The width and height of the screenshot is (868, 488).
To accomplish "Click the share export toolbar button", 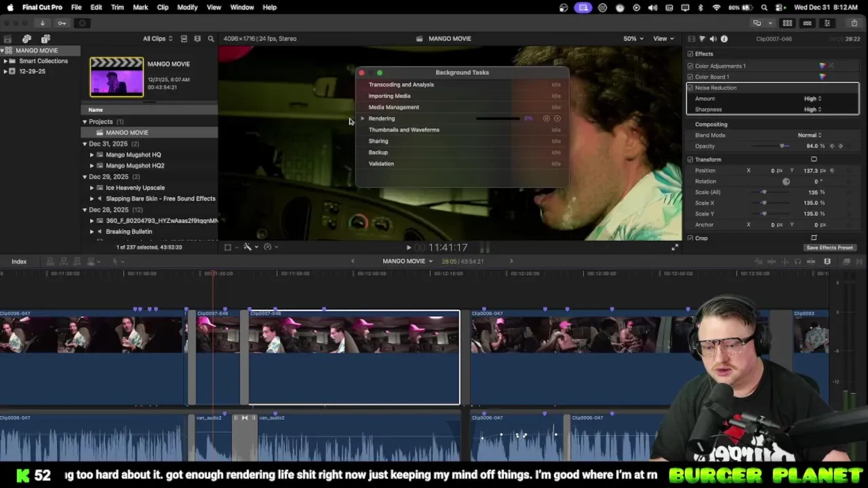I will (854, 23).
